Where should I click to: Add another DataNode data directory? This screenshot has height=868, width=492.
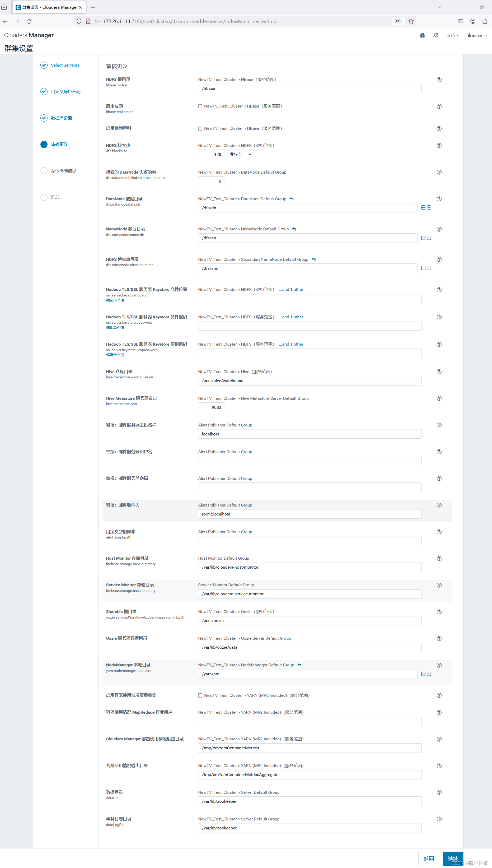tap(429, 207)
